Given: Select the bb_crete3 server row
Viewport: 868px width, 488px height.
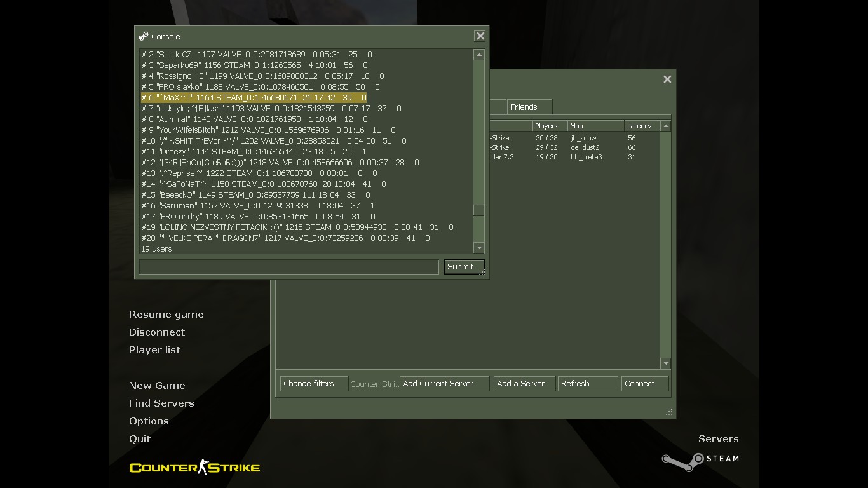Looking at the screenshot, I should [x=574, y=157].
